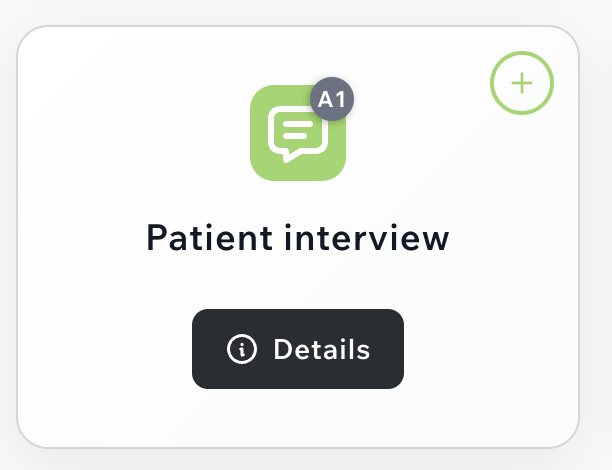The width and height of the screenshot is (612, 470).
Task: Show details for Patient interview
Action: [298, 349]
